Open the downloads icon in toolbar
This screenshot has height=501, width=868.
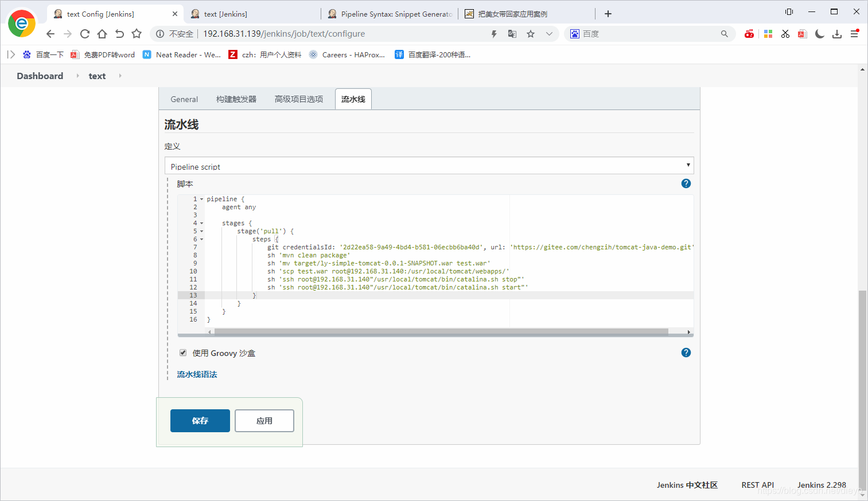(x=837, y=34)
